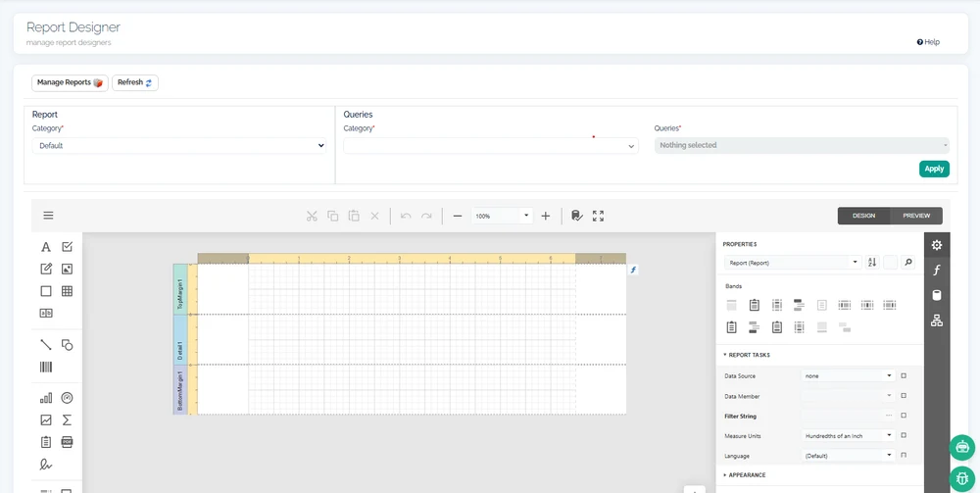Switch to the PREVIEW tab

(x=916, y=216)
